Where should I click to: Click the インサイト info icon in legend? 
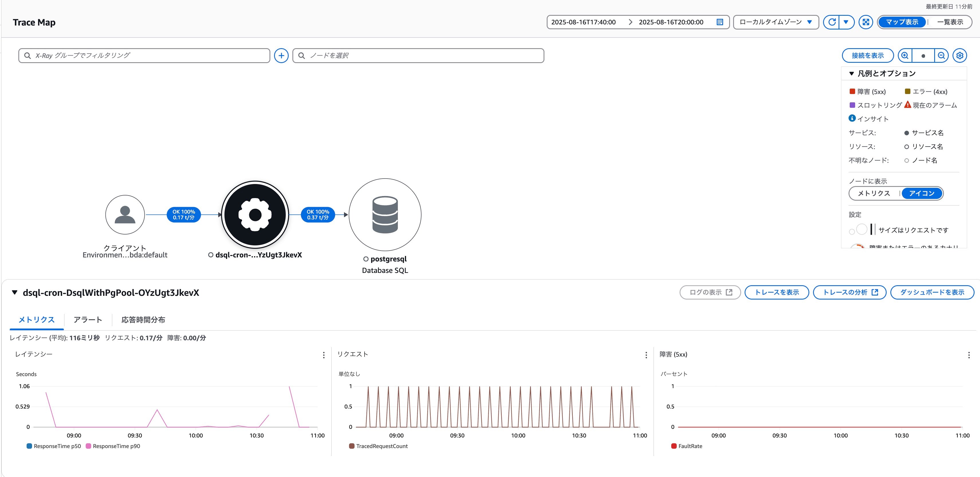pyautogui.click(x=852, y=118)
